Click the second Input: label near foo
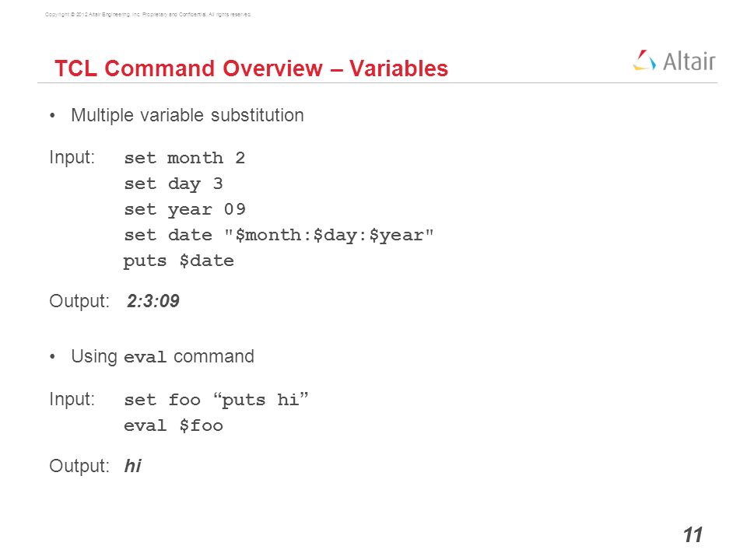The height and width of the screenshot is (560, 747). pyautogui.click(x=72, y=399)
